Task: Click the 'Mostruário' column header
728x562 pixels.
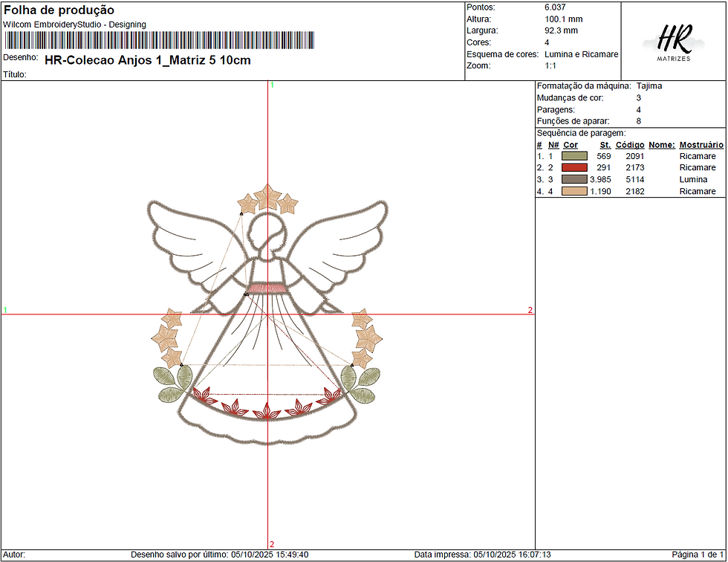Action: [701, 145]
